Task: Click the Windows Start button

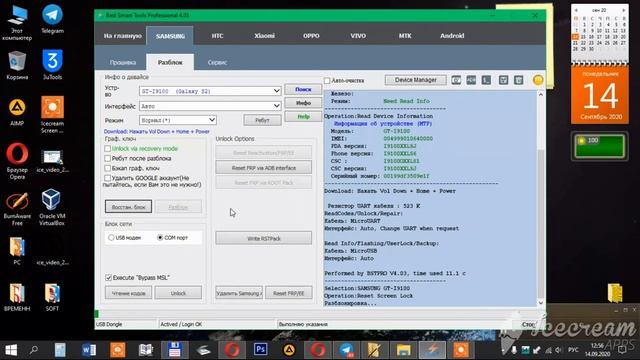Action: point(11,350)
